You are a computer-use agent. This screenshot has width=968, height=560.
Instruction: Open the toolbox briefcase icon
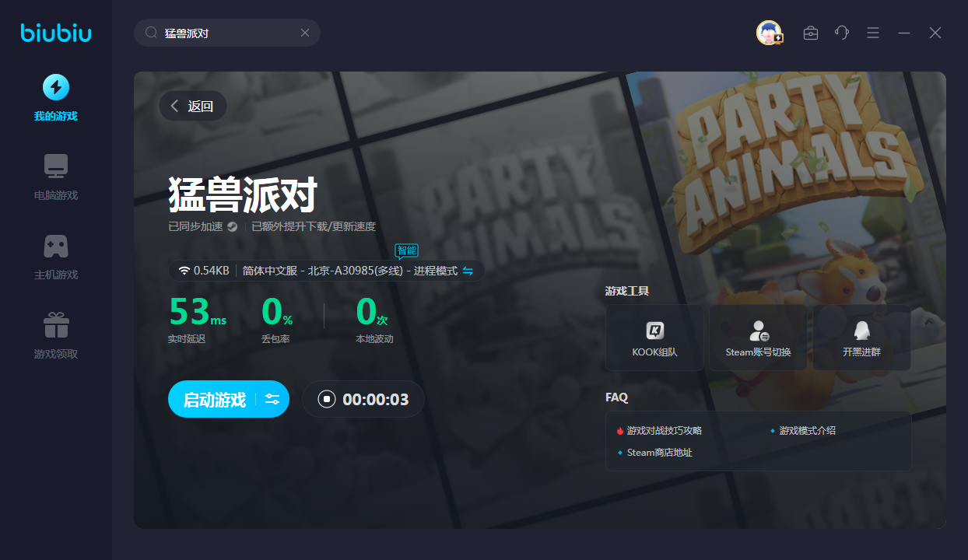[811, 33]
